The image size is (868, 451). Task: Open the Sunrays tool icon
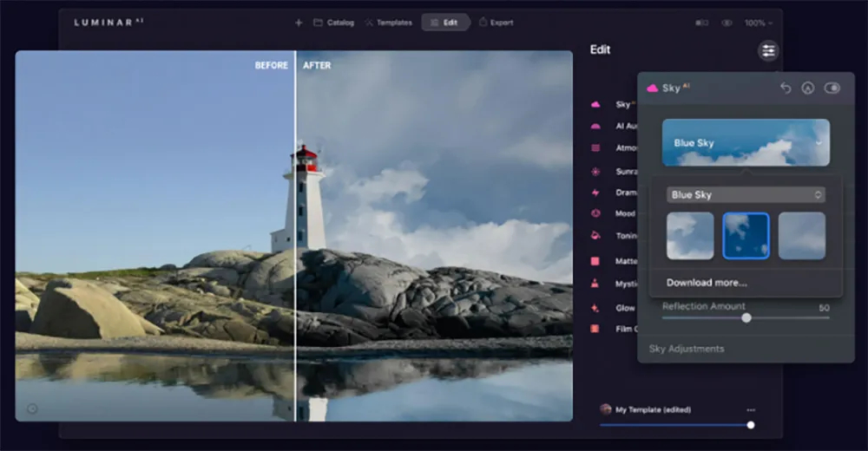click(595, 172)
